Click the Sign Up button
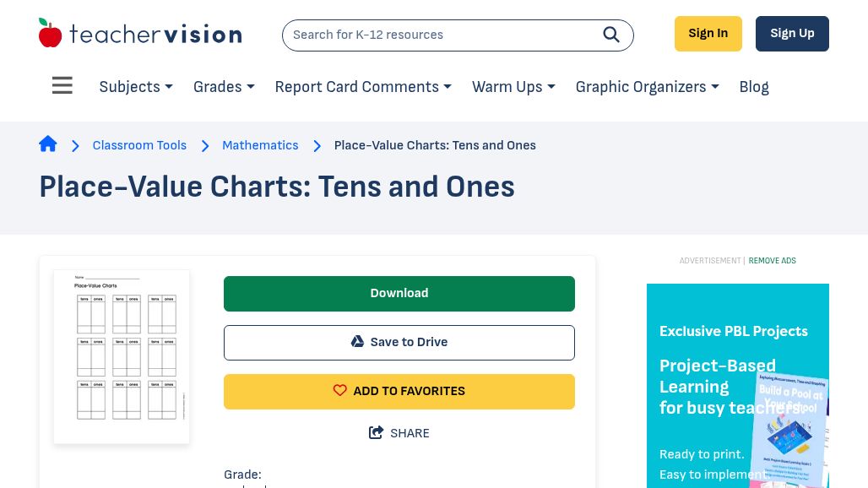The image size is (868, 488). [x=792, y=34]
